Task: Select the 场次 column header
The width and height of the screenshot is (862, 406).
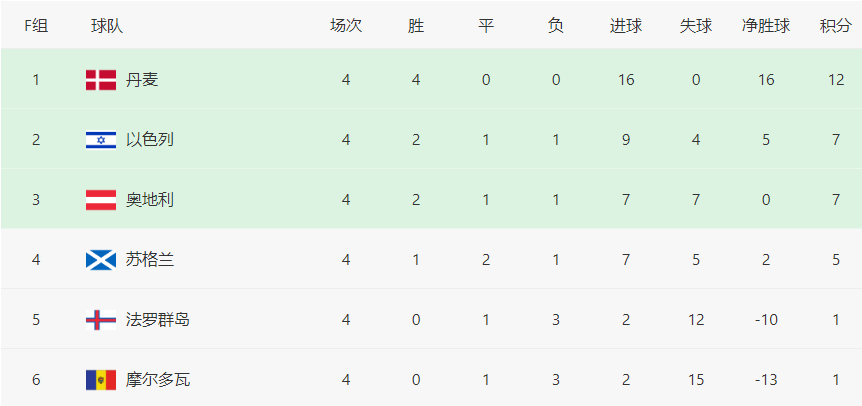Action: click(x=346, y=26)
